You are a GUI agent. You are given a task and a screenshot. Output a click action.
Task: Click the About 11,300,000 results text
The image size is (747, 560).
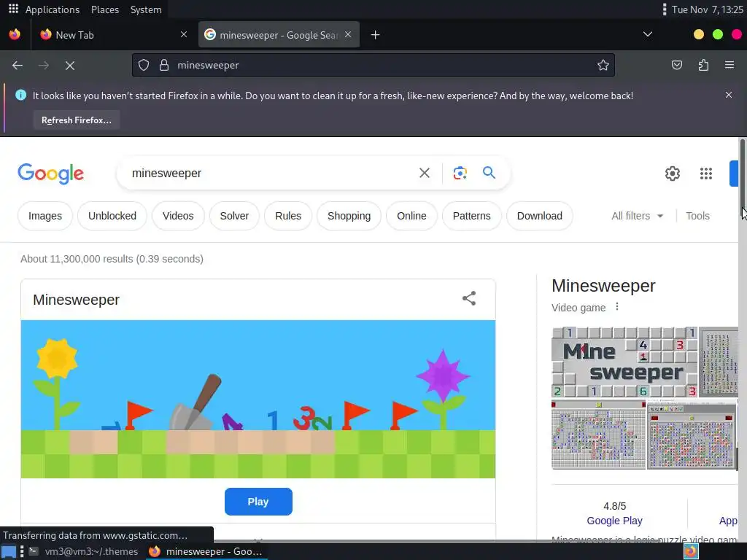pos(112,259)
